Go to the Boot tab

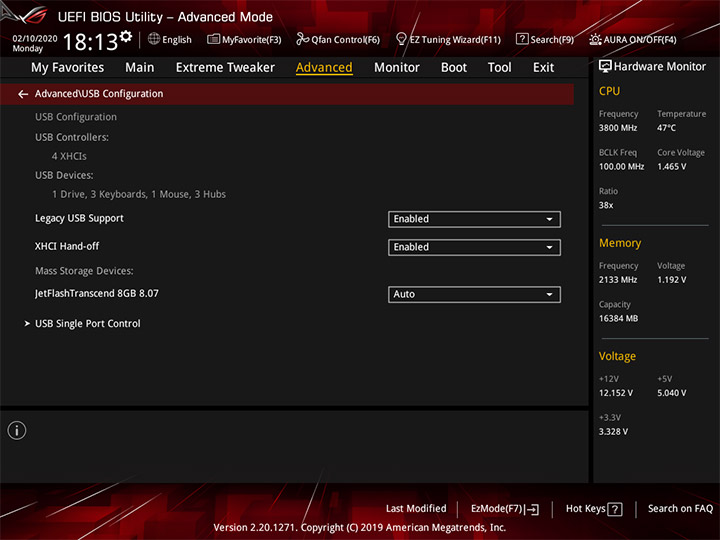pos(454,68)
